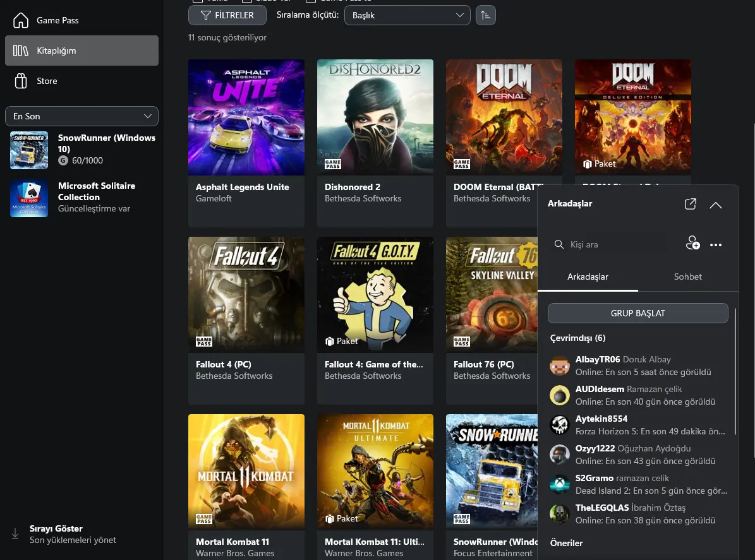Click the "Güncelleştirme var" status text
Image resolution: width=755 pixels, height=560 pixels.
pos(94,209)
